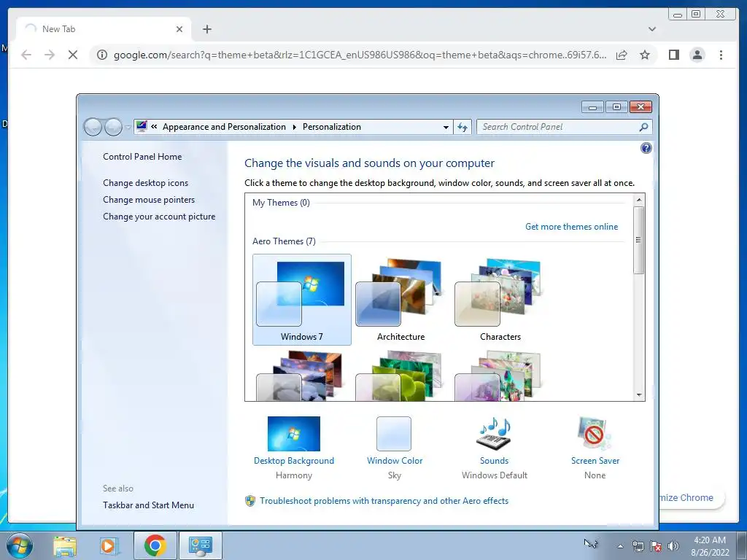Click Chrome's stop loading button
The height and width of the screenshot is (560, 747).
(x=73, y=55)
